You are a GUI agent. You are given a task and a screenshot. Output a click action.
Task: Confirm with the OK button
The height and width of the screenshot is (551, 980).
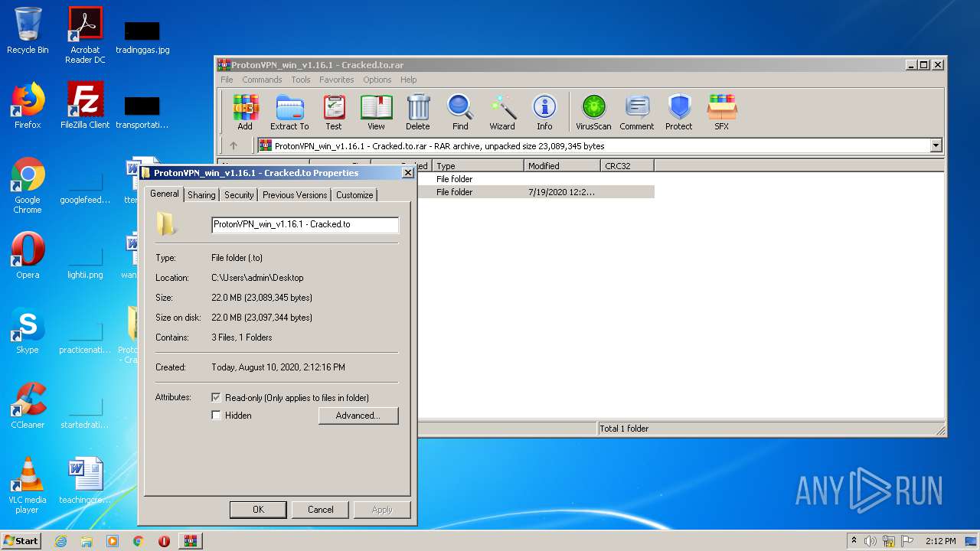(x=258, y=510)
